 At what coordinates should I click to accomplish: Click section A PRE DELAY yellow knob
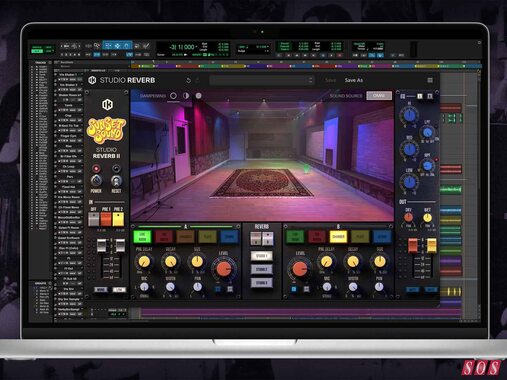tap(144, 262)
